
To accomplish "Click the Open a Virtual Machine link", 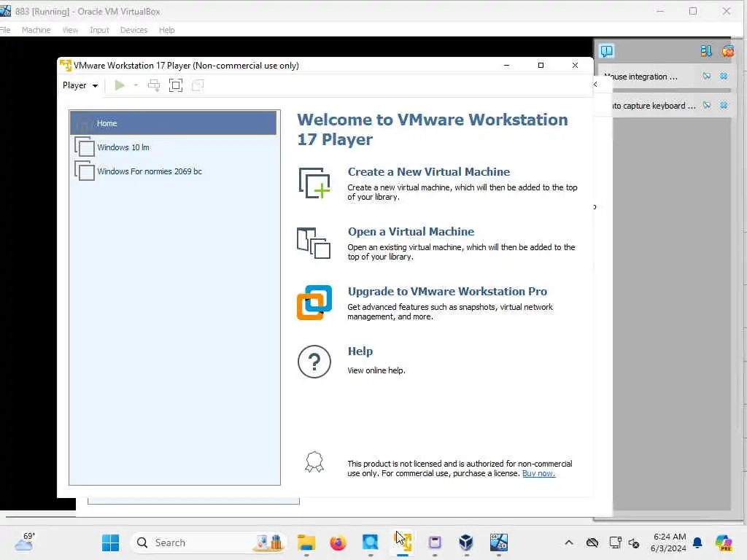I will 411,232.
